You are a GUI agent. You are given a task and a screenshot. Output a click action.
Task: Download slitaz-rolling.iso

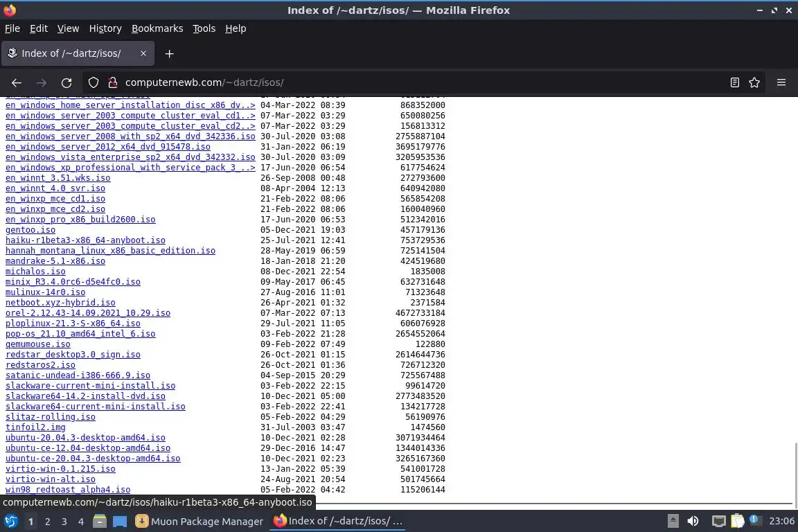pos(51,417)
